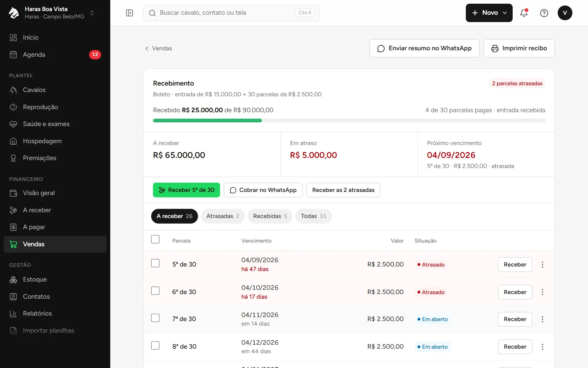Open Agenda in the sidebar
This screenshot has height=368, width=588.
[55, 55]
